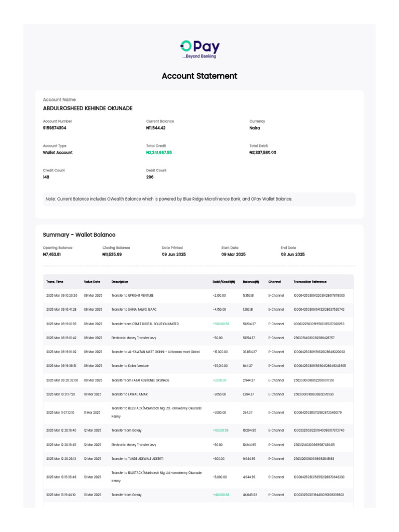399x532 pixels.
Task: Select Transfer from OTNET DIGITAL SOLUTION LIMITED
Action: point(145,324)
